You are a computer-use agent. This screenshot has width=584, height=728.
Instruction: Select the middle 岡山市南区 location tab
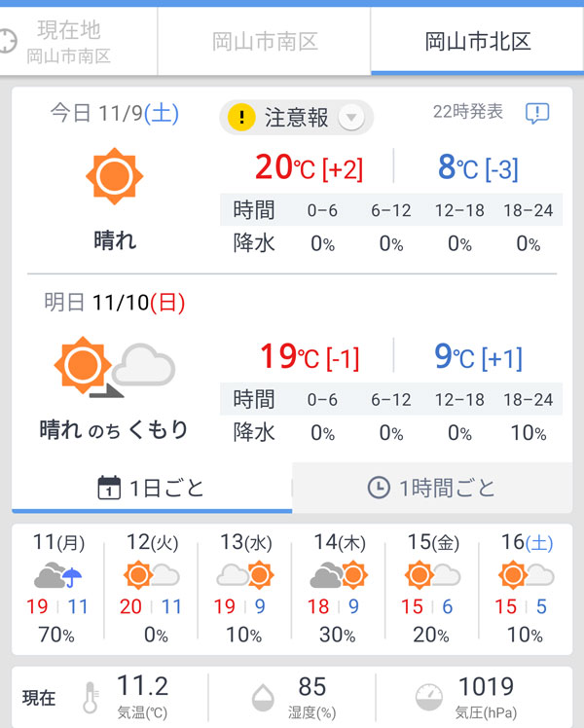pyautogui.click(x=265, y=42)
